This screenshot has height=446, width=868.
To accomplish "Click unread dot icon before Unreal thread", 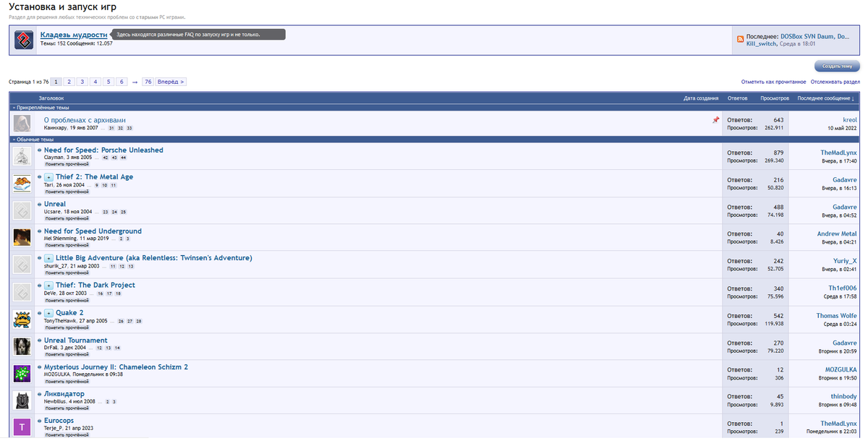I will [x=39, y=205].
